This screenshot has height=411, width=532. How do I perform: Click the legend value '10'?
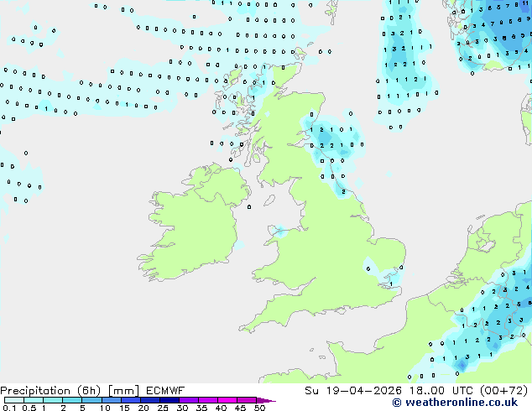click(105, 408)
